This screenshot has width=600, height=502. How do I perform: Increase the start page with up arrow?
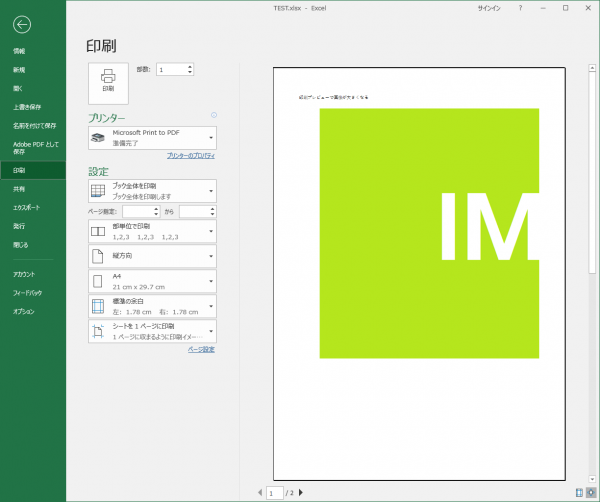[156, 209]
